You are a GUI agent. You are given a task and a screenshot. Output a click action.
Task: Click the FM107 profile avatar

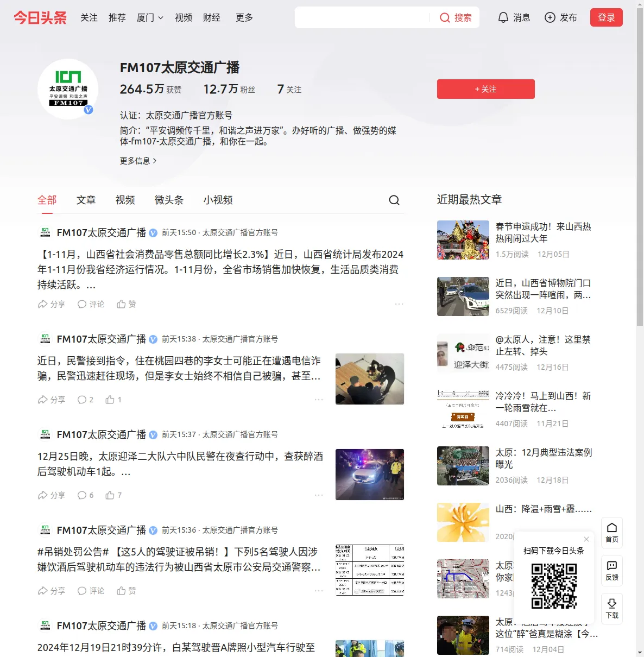click(x=68, y=89)
